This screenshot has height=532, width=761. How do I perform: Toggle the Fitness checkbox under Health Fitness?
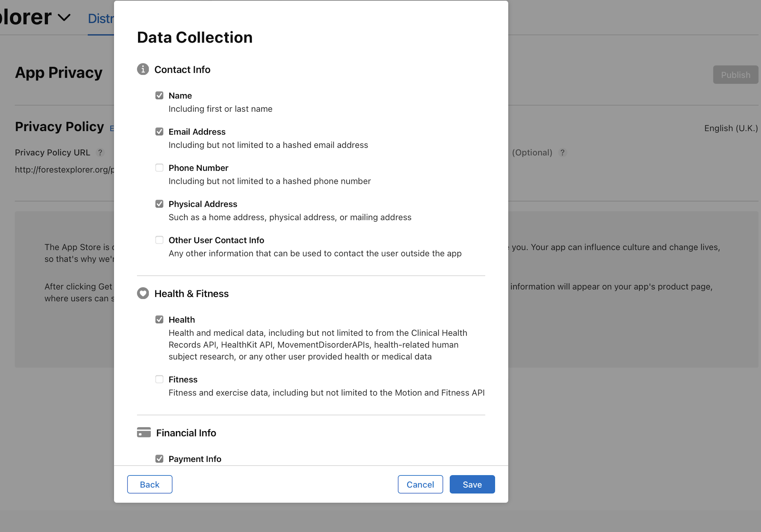click(x=159, y=379)
